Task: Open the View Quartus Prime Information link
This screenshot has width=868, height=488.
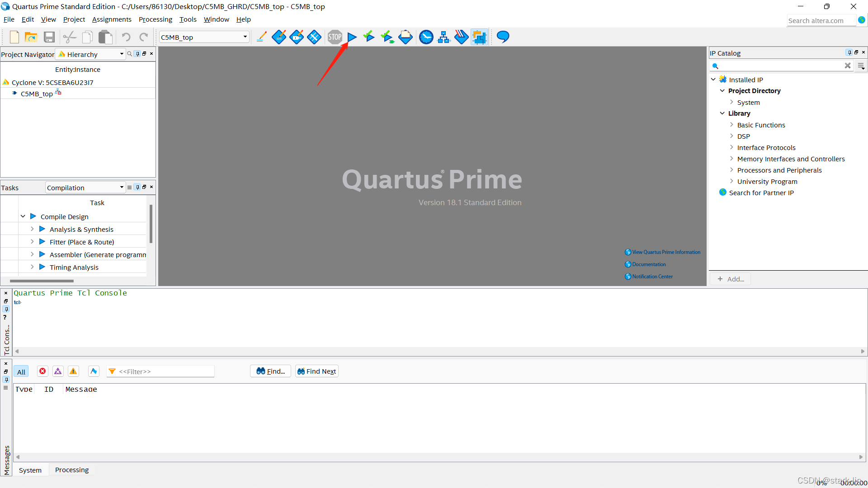Action: [x=662, y=252]
